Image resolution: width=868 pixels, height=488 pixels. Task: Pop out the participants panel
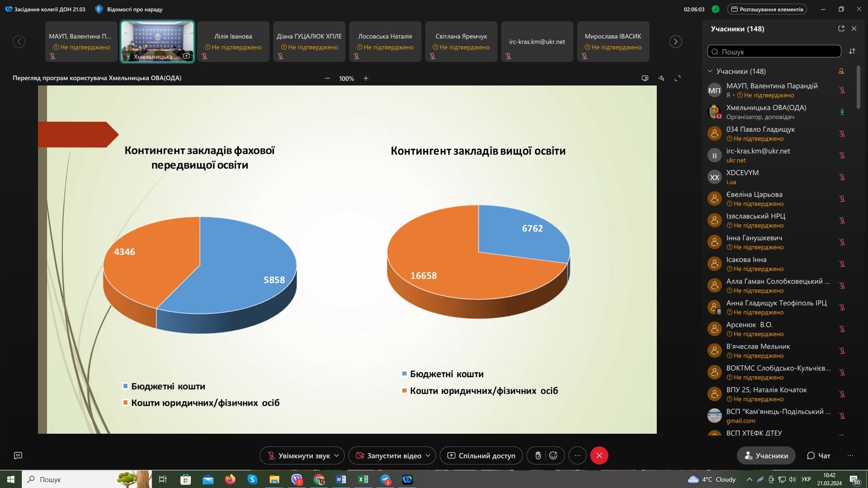point(841,28)
